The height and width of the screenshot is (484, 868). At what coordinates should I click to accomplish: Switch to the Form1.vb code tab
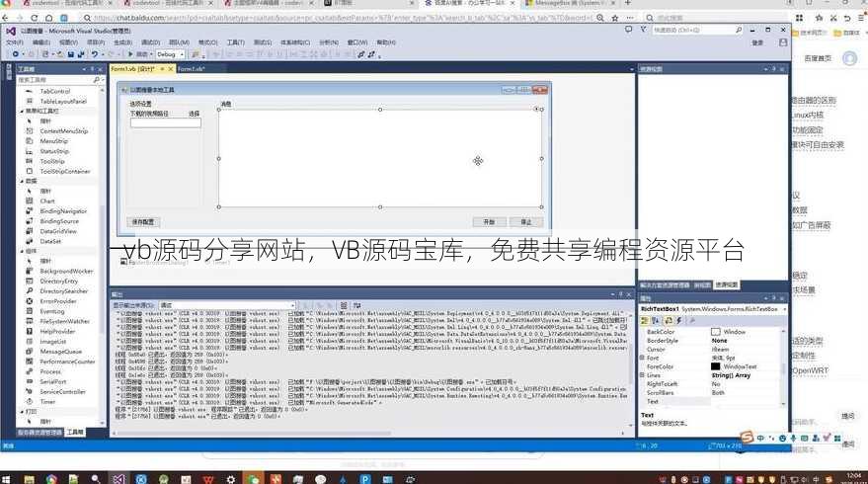(x=192, y=69)
